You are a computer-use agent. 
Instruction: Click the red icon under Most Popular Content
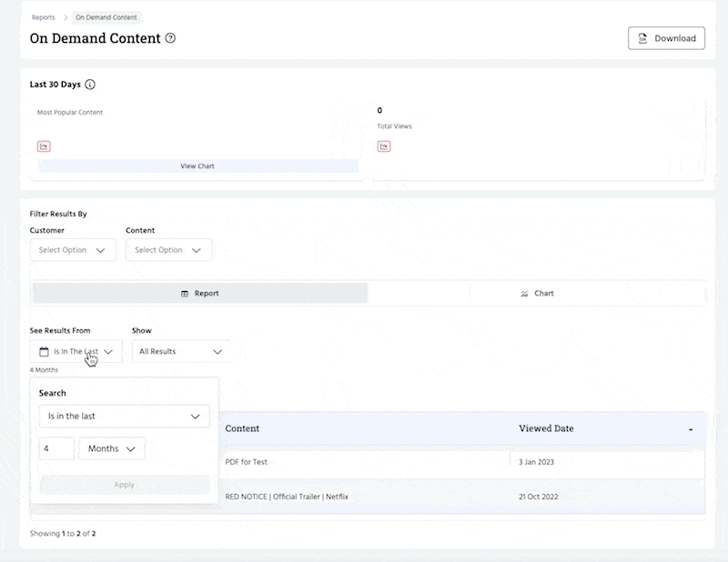point(44,146)
